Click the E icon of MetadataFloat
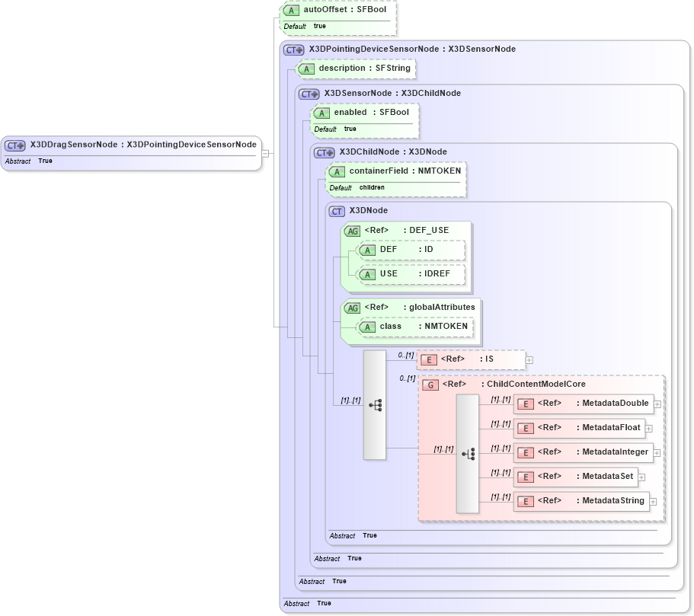Screen dimensions: 694x616 [x=526, y=428]
